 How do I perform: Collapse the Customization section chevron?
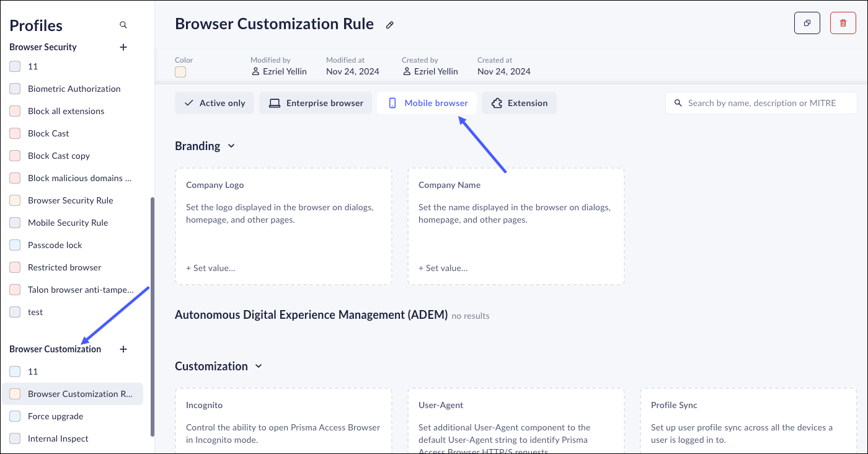coord(259,367)
